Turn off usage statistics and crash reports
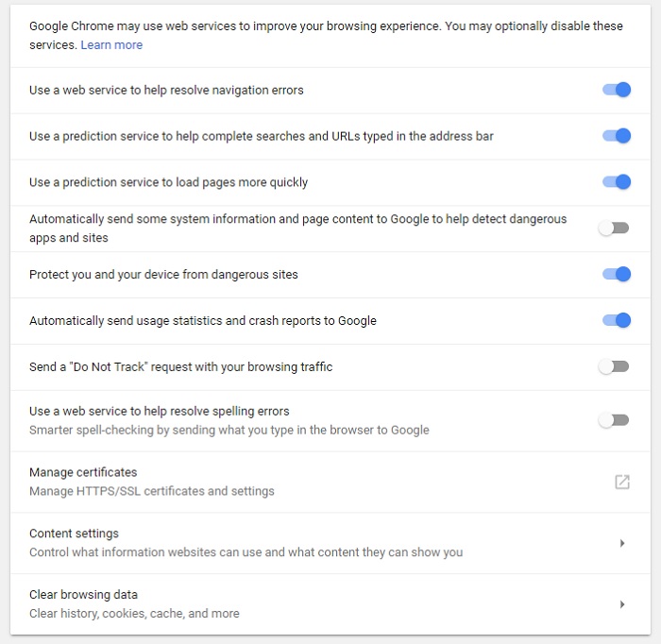 (616, 320)
